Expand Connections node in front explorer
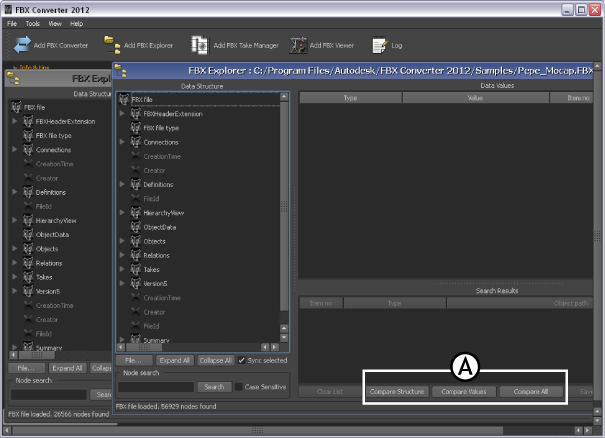This screenshot has height=438, width=605. coord(122,142)
